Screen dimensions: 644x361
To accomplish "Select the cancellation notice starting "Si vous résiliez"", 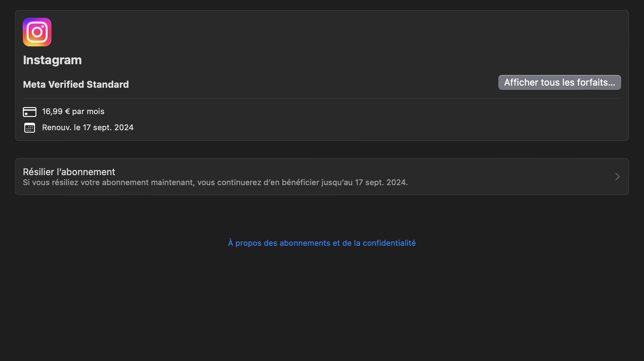I will [215, 182].
